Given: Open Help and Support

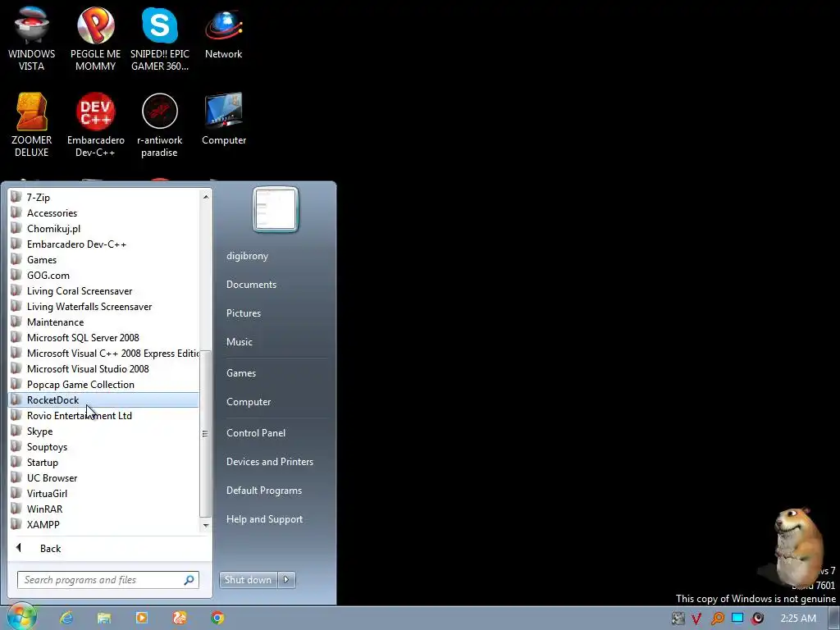Looking at the screenshot, I should click(264, 519).
